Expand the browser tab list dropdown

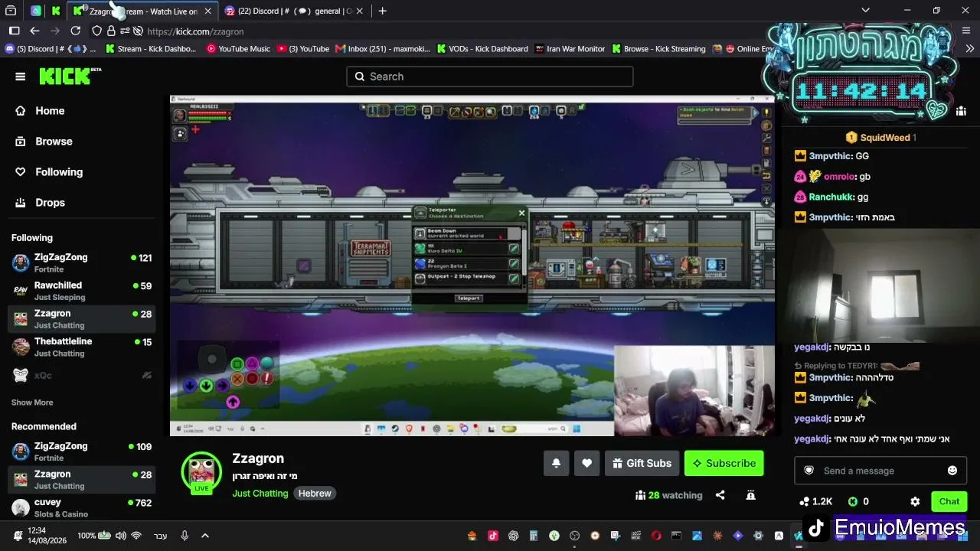(865, 11)
